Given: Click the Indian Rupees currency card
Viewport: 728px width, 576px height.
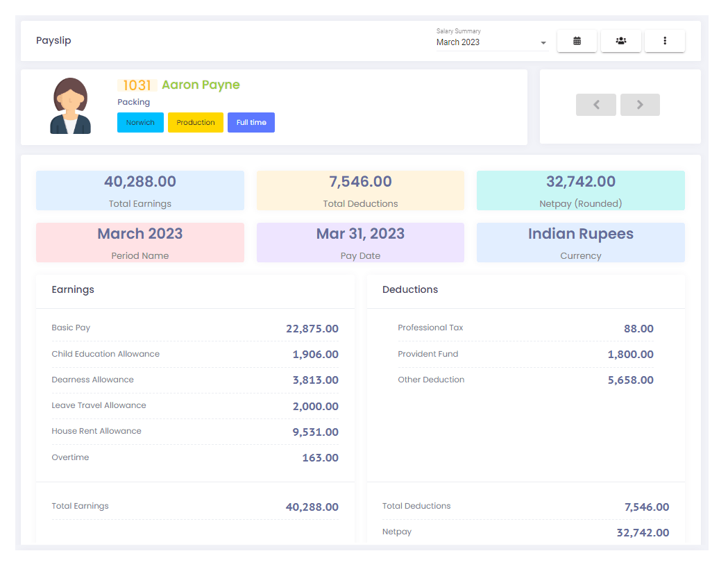Looking at the screenshot, I should [580, 242].
